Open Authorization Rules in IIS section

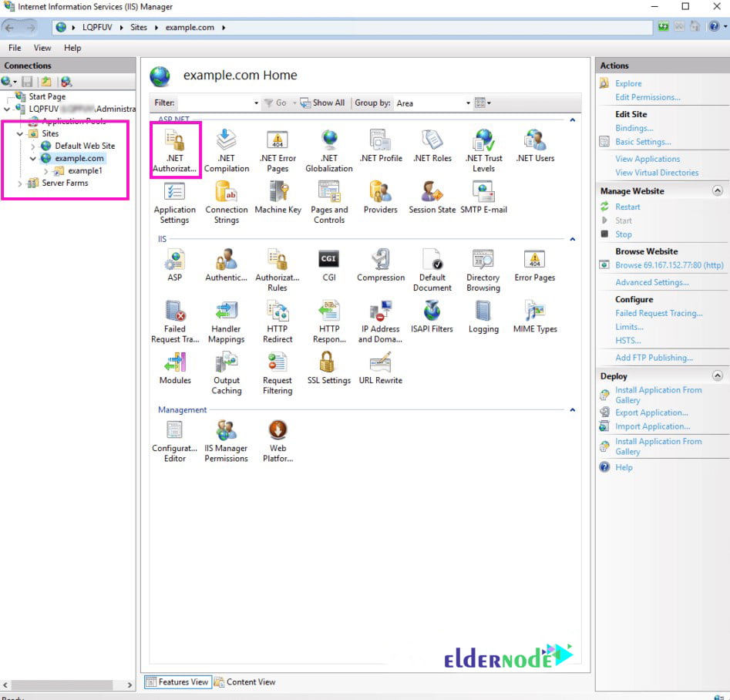coord(278,269)
